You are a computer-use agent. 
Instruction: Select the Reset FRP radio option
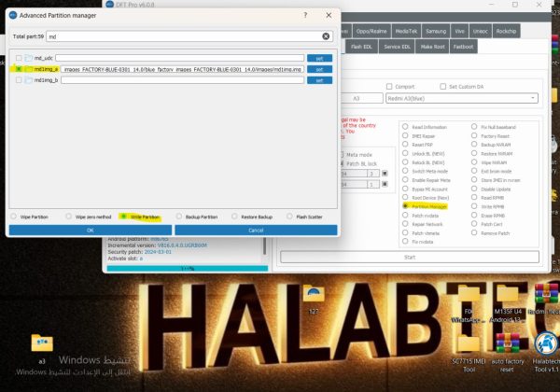pyautogui.click(x=405, y=145)
